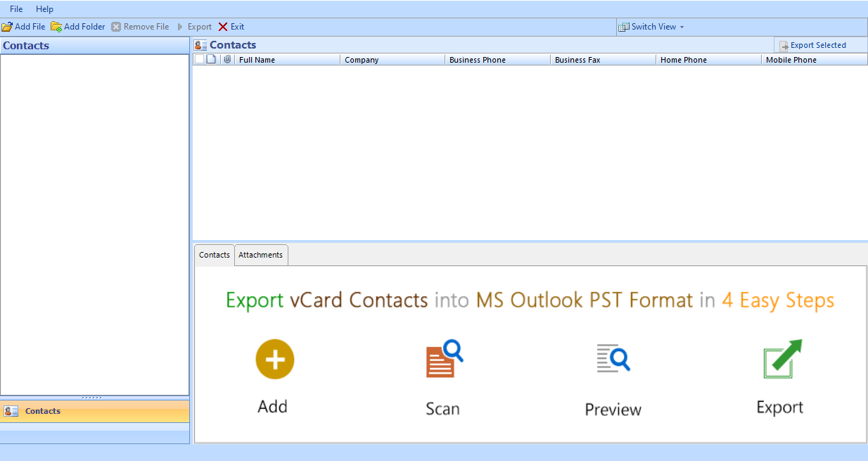Sort by the Full Name column
The height and width of the screenshot is (461, 868).
[x=287, y=60]
